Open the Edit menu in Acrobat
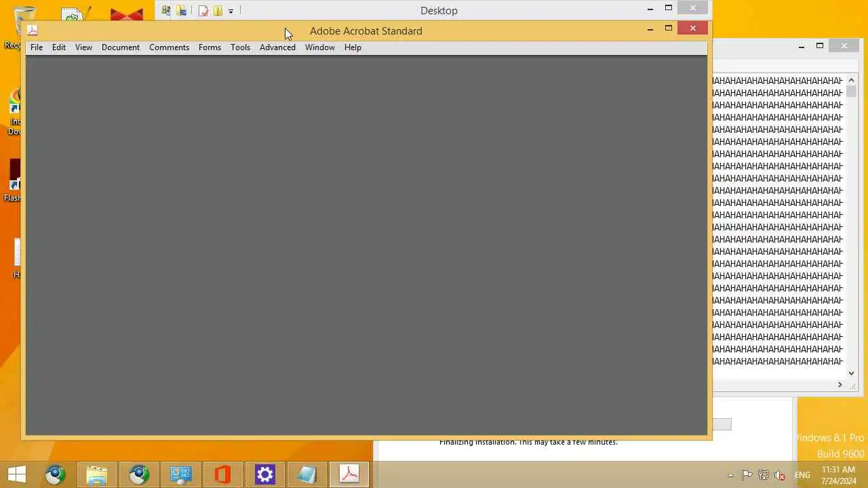Image resolution: width=868 pixels, height=488 pixels. click(x=59, y=47)
